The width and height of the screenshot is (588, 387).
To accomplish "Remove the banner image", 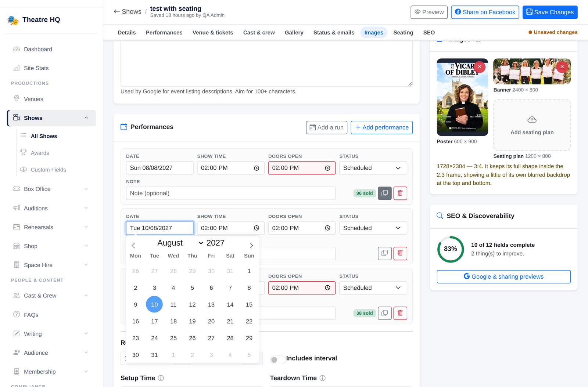I will 562,67.
